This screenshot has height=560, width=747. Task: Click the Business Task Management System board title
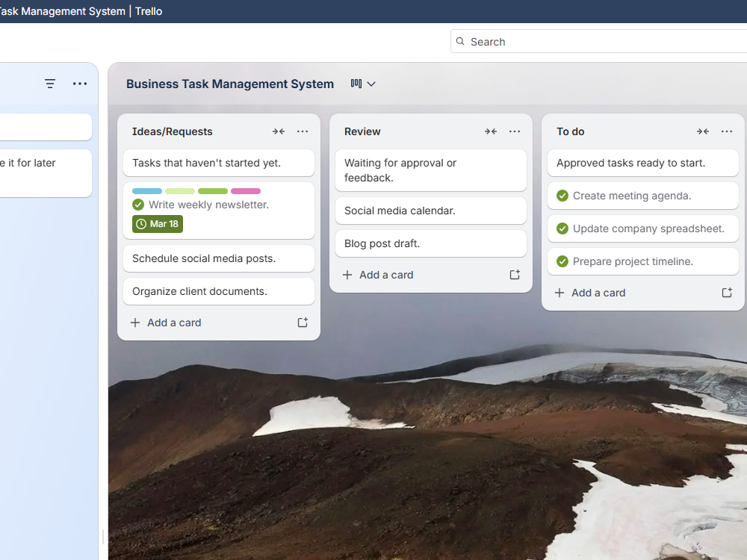coord(229,84)
